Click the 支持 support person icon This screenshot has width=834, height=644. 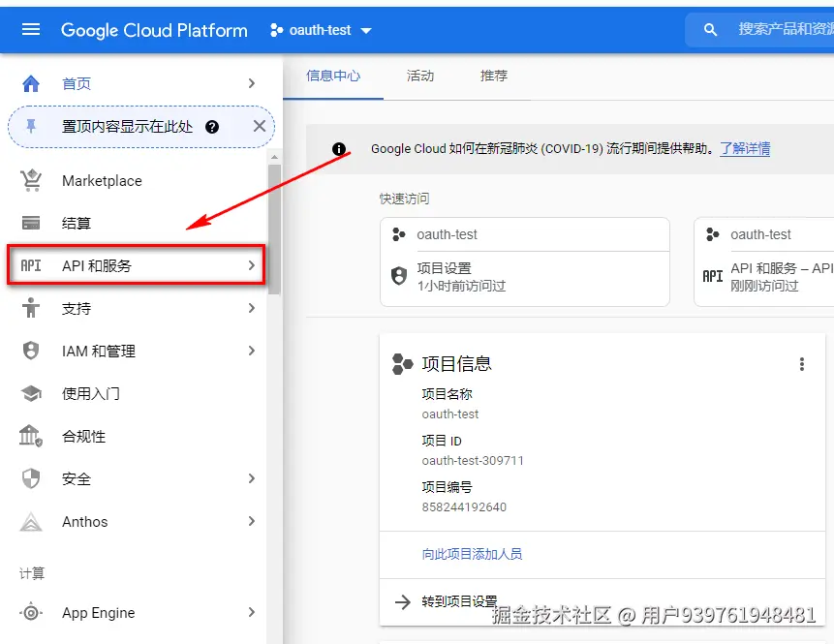pos(31,308)
